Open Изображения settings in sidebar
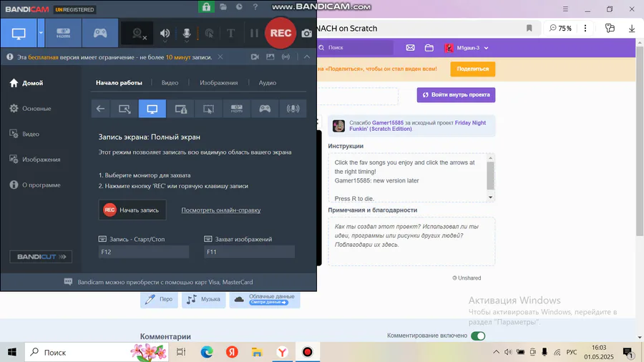Image resolution: width=644 pixels, height=362 pixels. coord(35,160)
